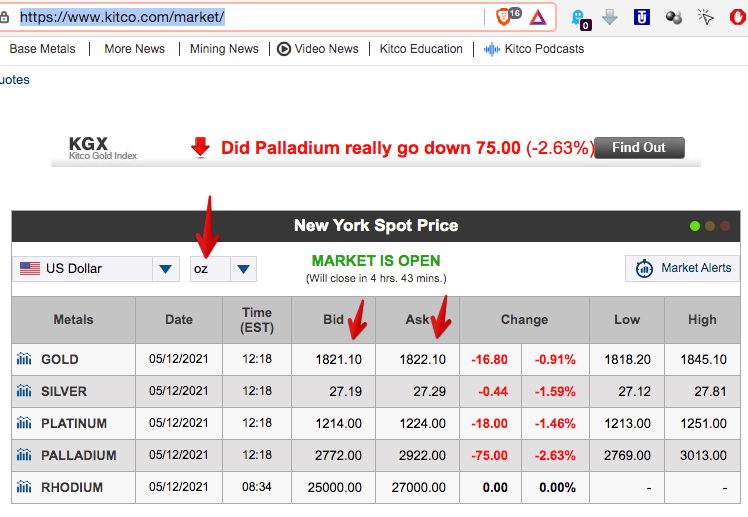Click platinum ask value 1224.00
Screen dimensions: 748x517
pyautogui.click(x=422, y=424)
